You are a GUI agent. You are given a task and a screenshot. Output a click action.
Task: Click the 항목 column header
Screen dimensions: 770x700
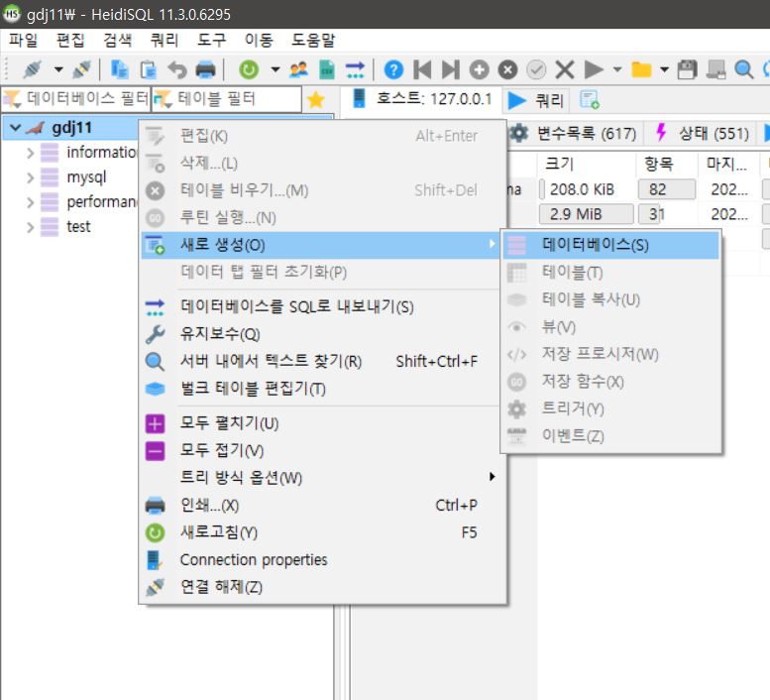666,164
